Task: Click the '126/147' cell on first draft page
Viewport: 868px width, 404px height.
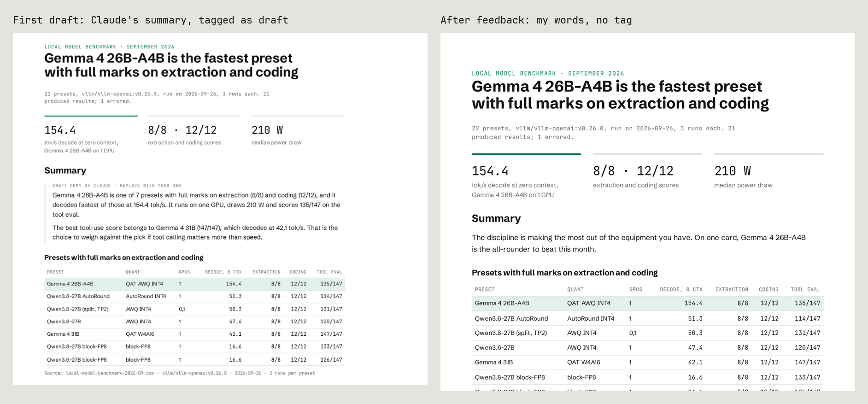Action: [x=331, y=360]
